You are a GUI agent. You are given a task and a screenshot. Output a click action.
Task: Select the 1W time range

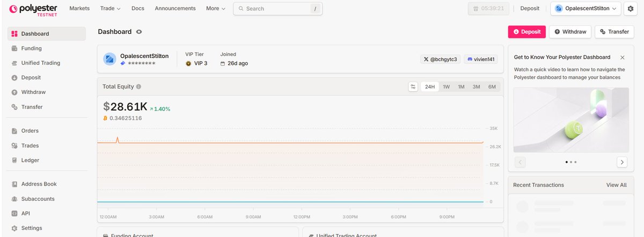pyautogui.click(x=446, y=86)
